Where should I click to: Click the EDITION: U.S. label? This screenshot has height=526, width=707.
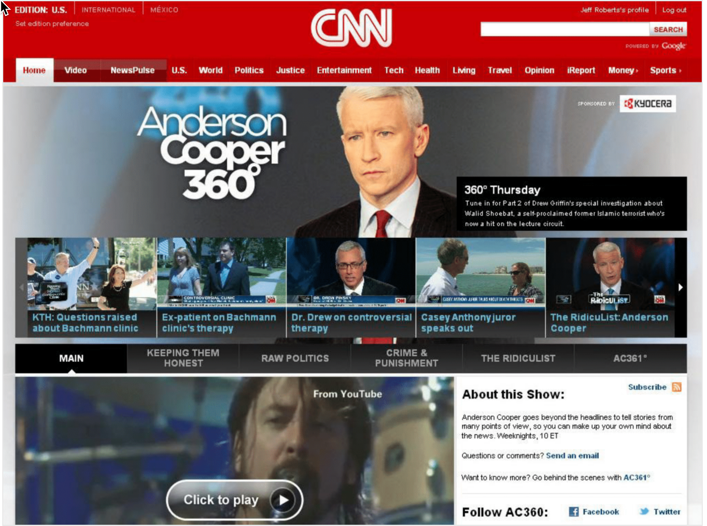pos(41,10)
